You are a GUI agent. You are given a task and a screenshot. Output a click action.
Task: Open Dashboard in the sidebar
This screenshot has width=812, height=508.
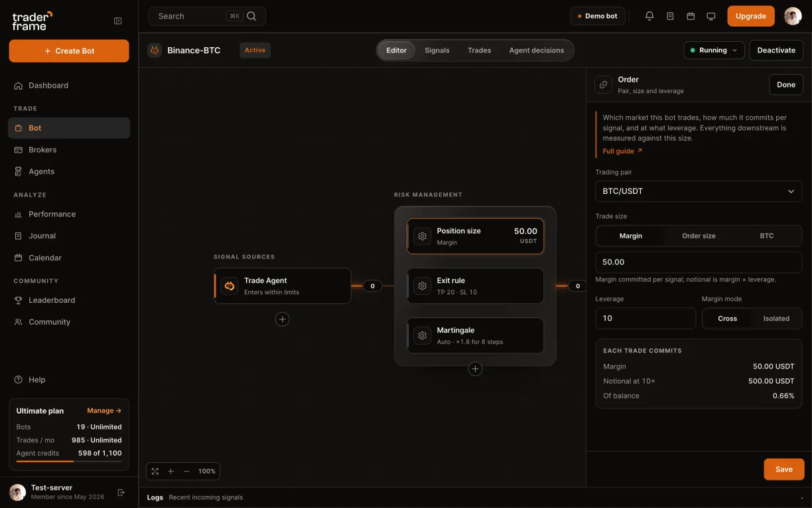pyautogui.click(x=69, y=86)
